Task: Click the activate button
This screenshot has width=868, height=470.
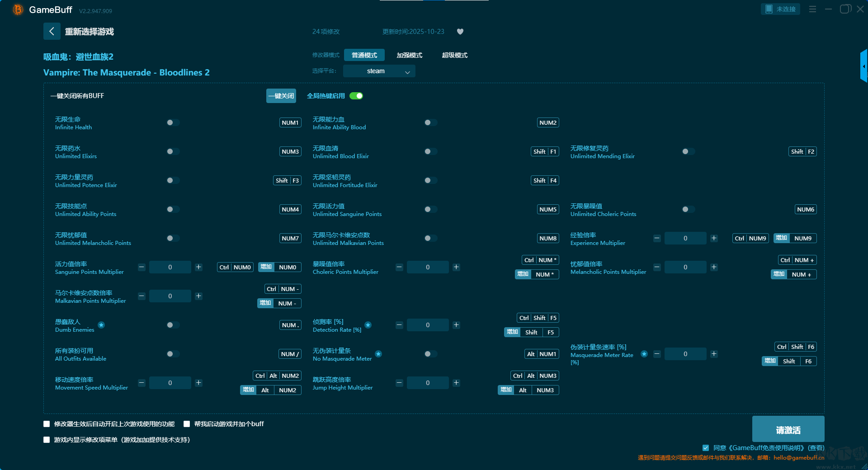Action: [788, 429]
